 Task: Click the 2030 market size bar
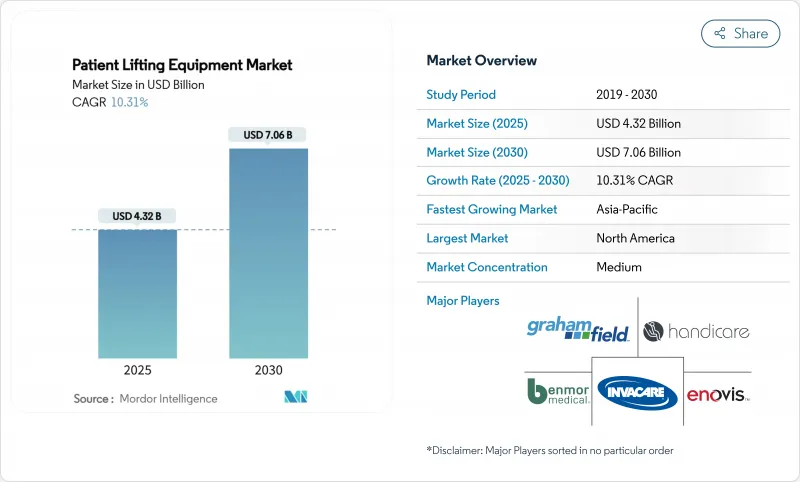tap(268, 253)
